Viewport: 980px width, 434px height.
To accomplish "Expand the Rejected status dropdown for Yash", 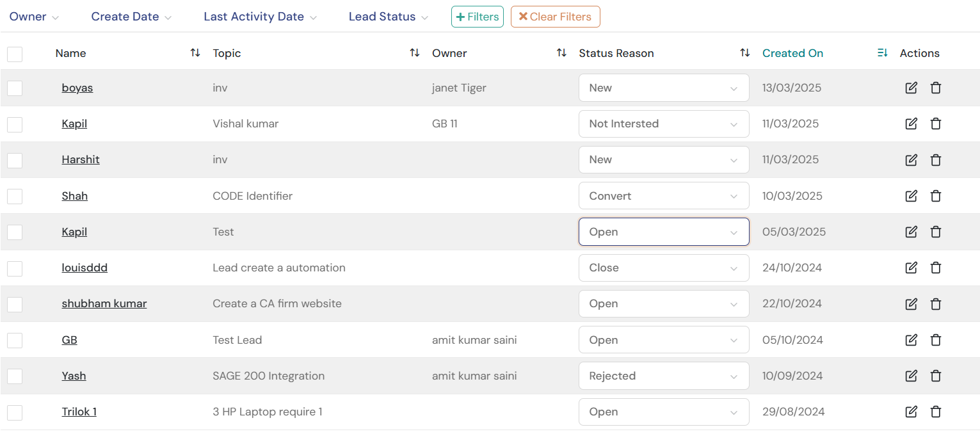I will tap(663, 376).
